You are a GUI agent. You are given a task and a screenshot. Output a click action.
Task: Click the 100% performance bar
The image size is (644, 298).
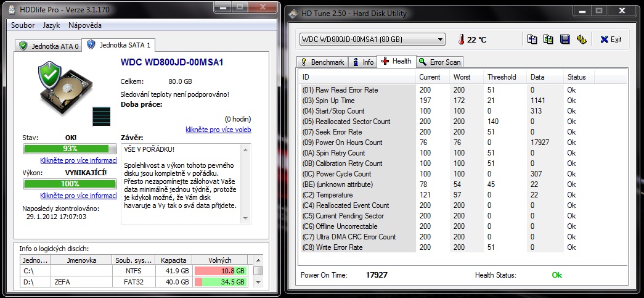(x=70, y=184)
